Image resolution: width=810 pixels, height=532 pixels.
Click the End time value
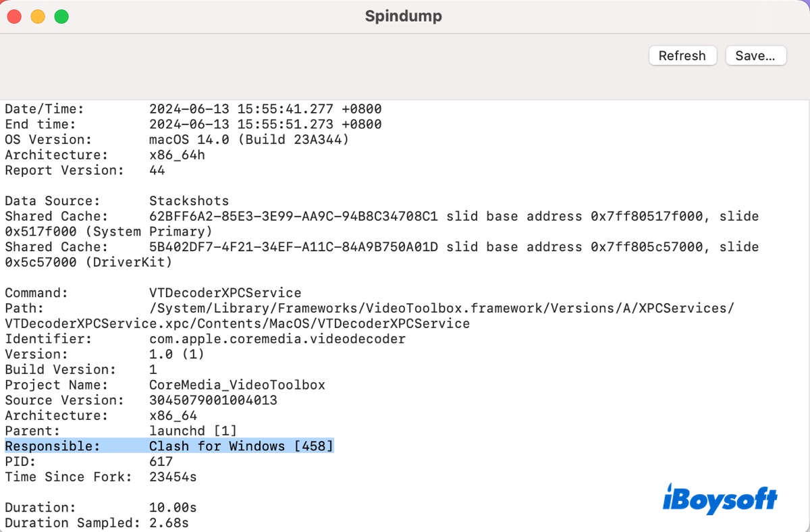click(265, 124)
